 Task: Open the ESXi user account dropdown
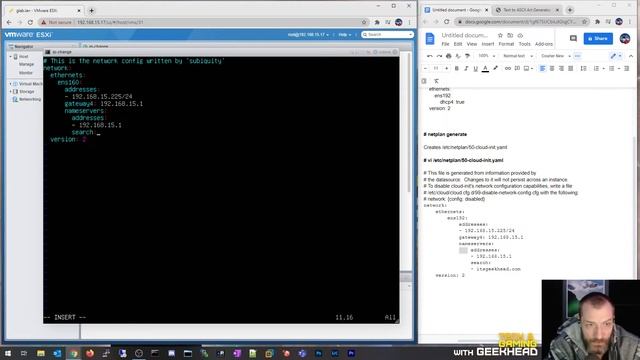pos(308,35)
